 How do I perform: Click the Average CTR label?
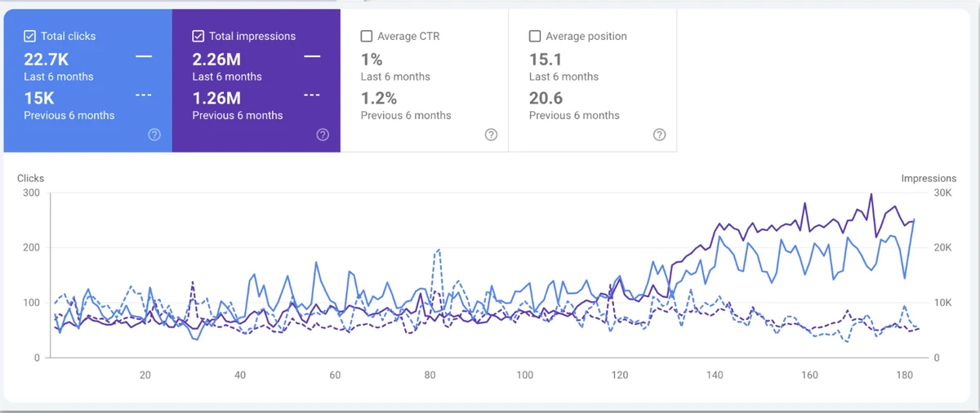[408, 36]
